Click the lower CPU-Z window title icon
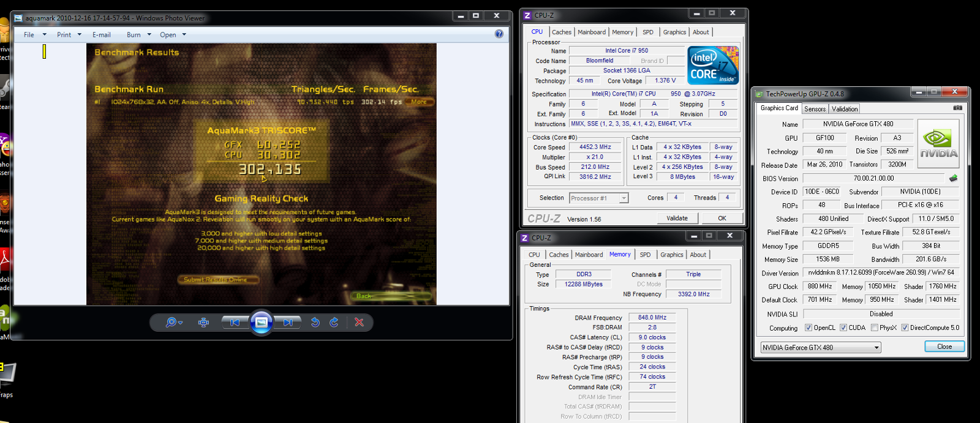This screenshot has height=423, width=980. point(525,238)
